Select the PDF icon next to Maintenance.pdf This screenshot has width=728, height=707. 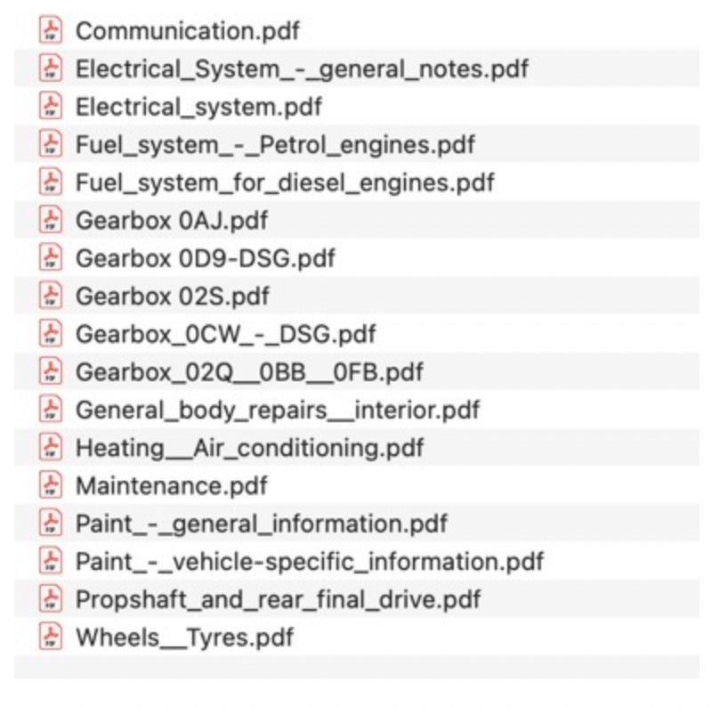click(x=51, y=485)
